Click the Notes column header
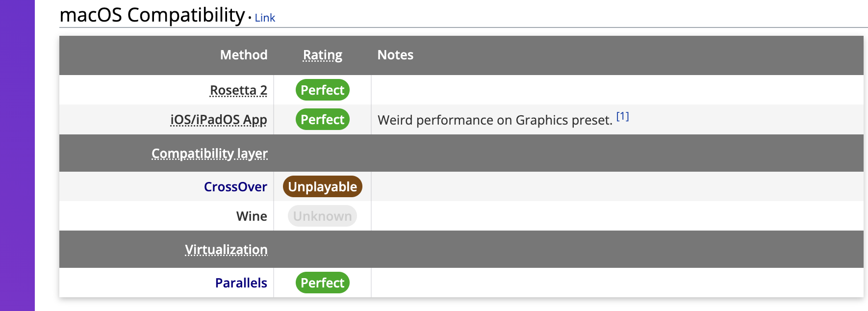Image resolution: width=868 pixels, height=311 pixels. tap(395, 55)
